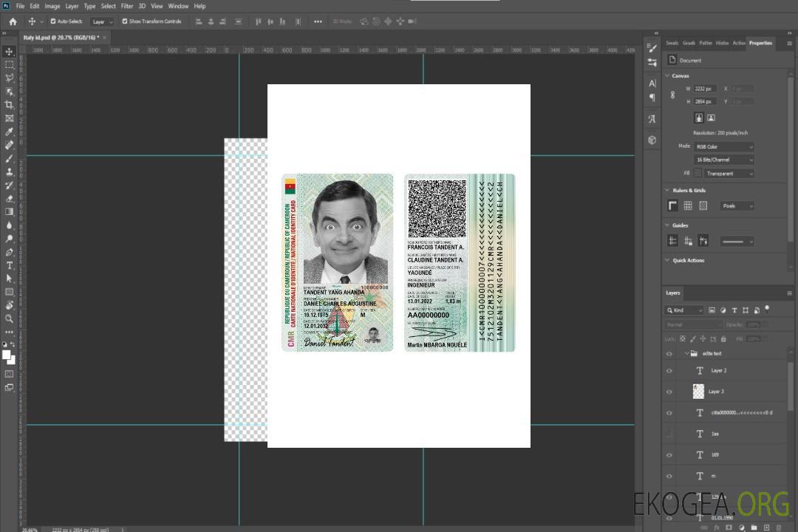Hide the Layer 2 text layer
798x532 pixels.
(x=669, y=371)
